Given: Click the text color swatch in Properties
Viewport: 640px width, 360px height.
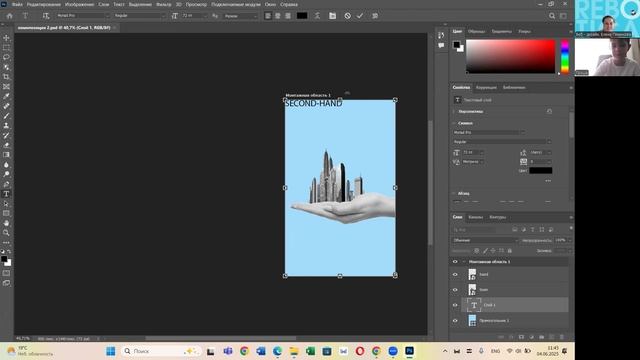Looking at the screenshot, I should pyautogui.click(x=541, y=171).
